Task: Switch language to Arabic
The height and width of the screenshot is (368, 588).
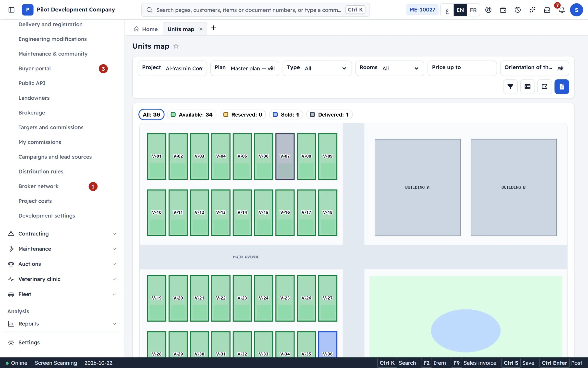Action: pyautogui.click(x=447, y=10)
